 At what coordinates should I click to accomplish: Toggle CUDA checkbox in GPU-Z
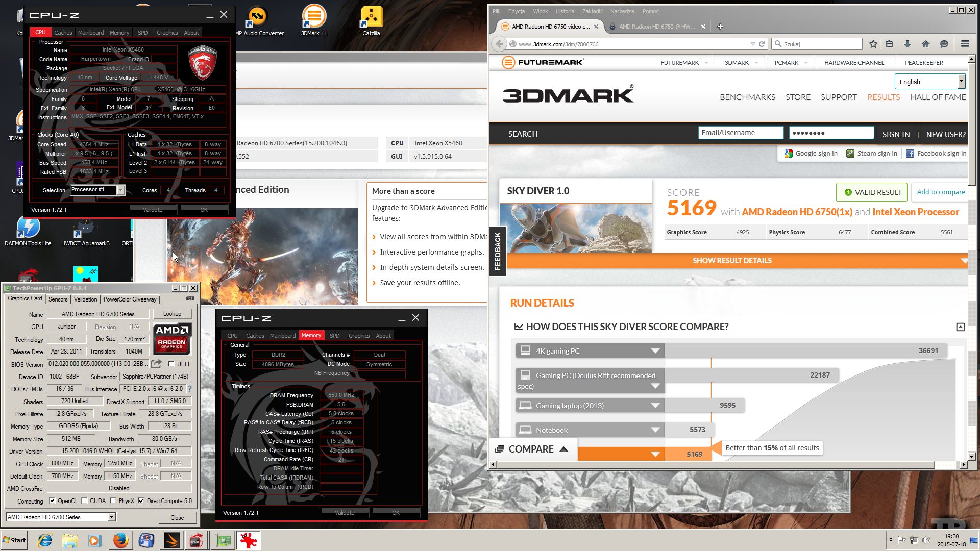(84, 500)
